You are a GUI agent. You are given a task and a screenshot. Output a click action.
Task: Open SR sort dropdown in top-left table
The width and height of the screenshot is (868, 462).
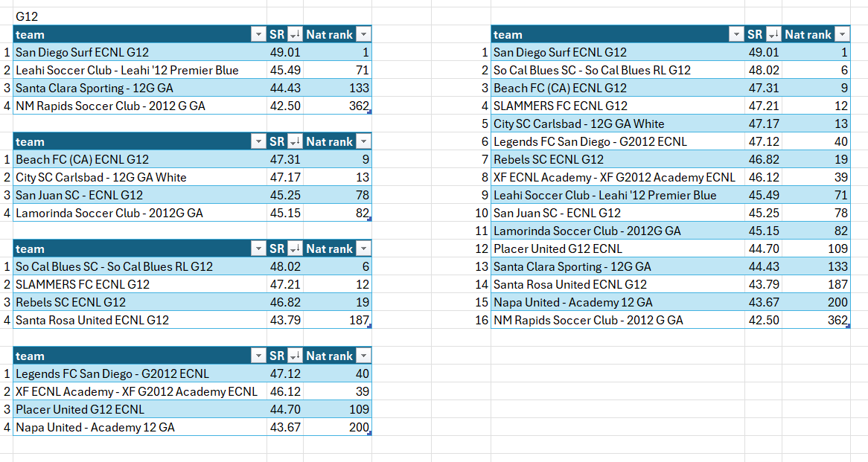tap(294, 34)
